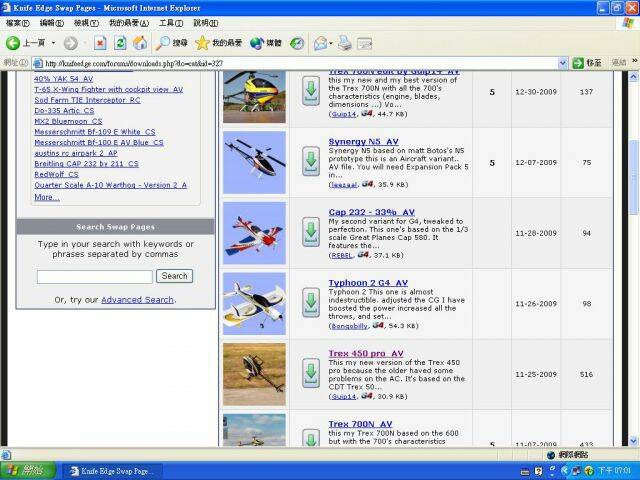Go to Home page icon
The width and height of the screenshot is (640, 480).
[x=140, y=43]
